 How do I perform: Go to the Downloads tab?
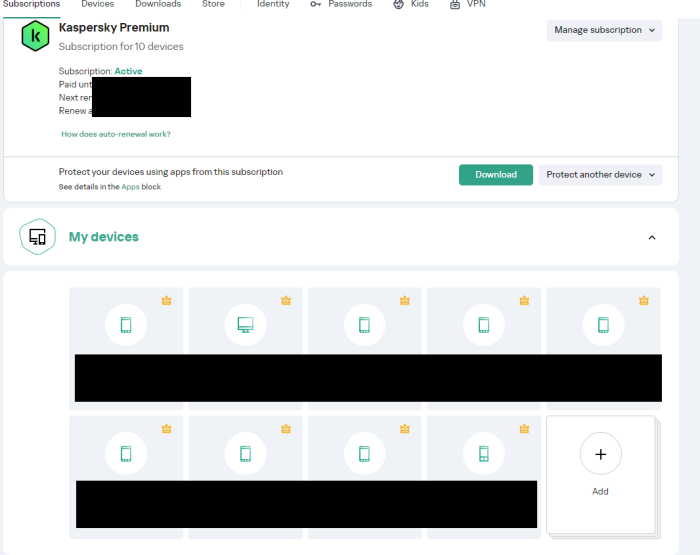[158, 4]
